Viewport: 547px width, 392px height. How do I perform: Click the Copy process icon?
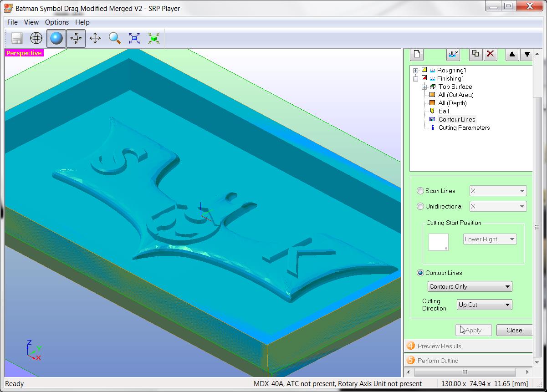475,54
